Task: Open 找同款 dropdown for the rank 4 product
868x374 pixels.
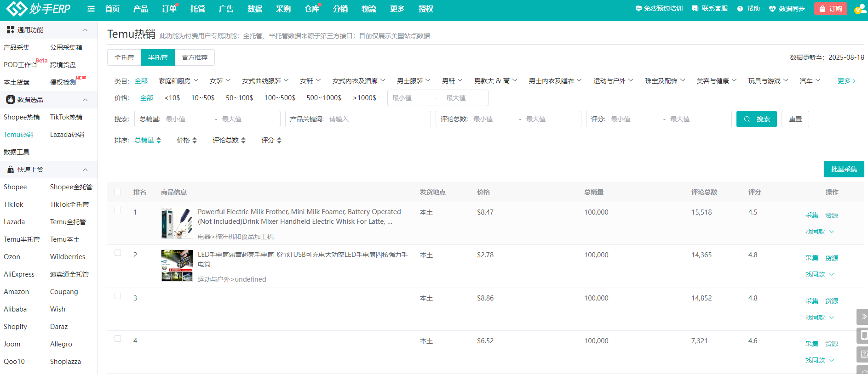Action: pos(820,360)
